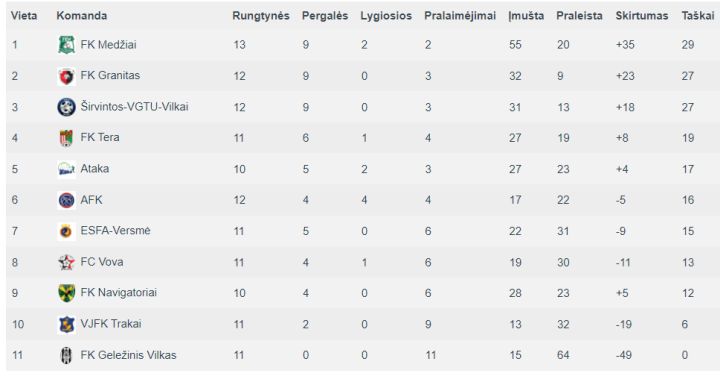This screenshot has height=379, width=720.
Task: Open the FK Medžiai team name link
Action: (x=108, y=45)
